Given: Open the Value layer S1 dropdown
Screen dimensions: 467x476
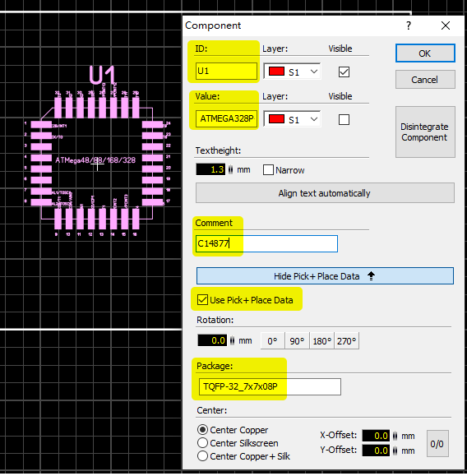Looking at the screenshot, I should [292, 119].
